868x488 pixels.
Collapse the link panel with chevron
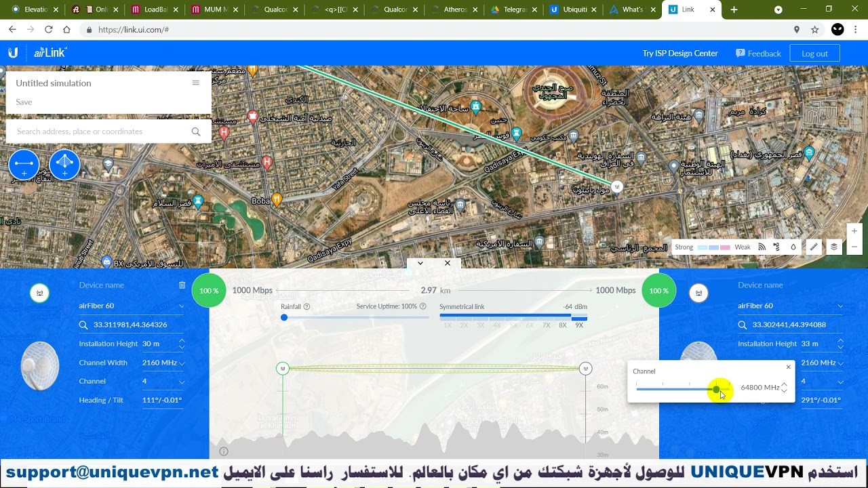pos(420,263)
